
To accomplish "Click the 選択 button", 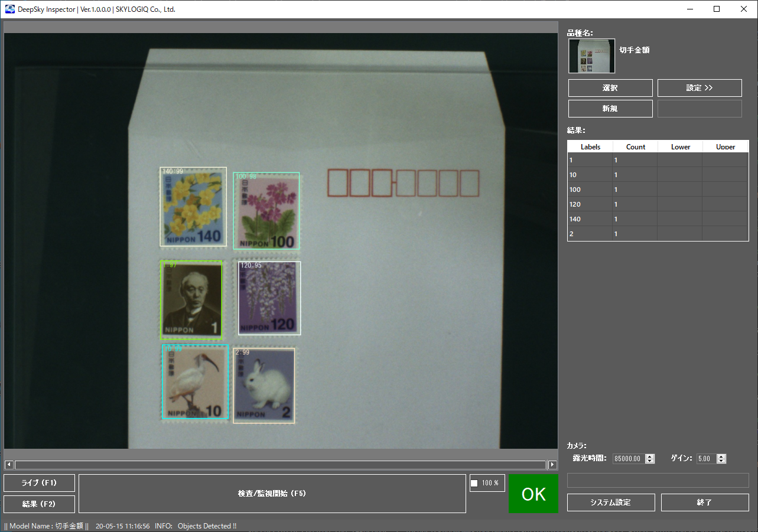I will tap(610, 88).
